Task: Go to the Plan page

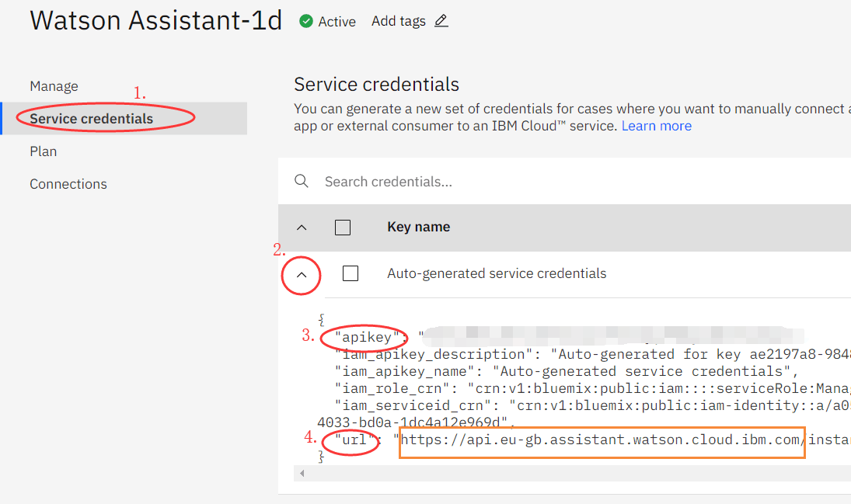Action: [x=44, y=151]
